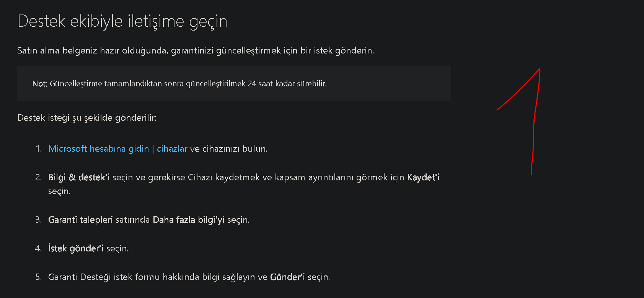The height and width of the screenshot is (298, 644).
Task: Click list number "4." beside İstek gönder
Action: (x=39, y=248)
